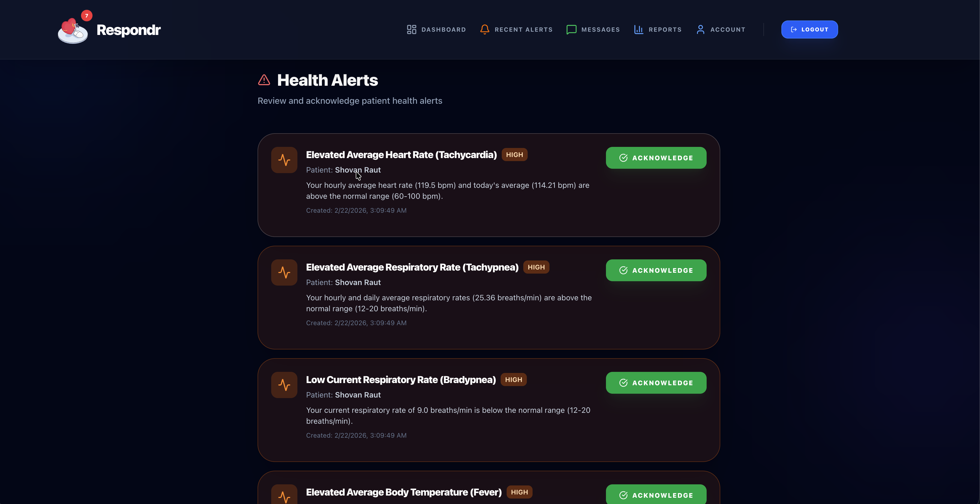Click the Dashboard grid icon
Image resolution: width=980 pixels, height=504 pixels.
coord(412,30)
